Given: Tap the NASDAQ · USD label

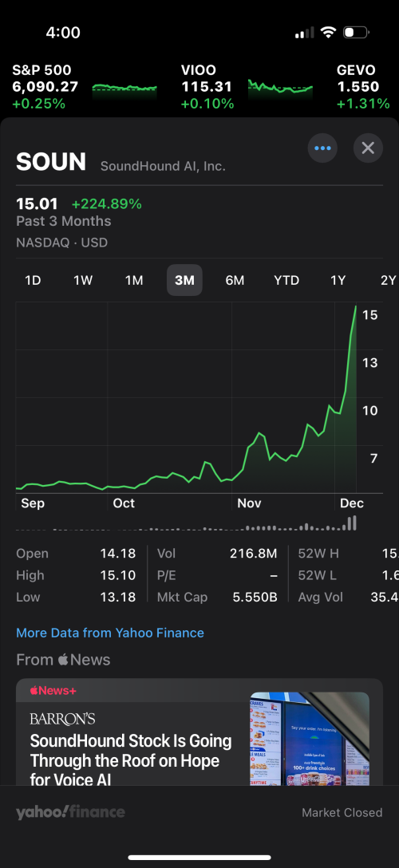Looking at the screenshot, I should click(62, 243).
